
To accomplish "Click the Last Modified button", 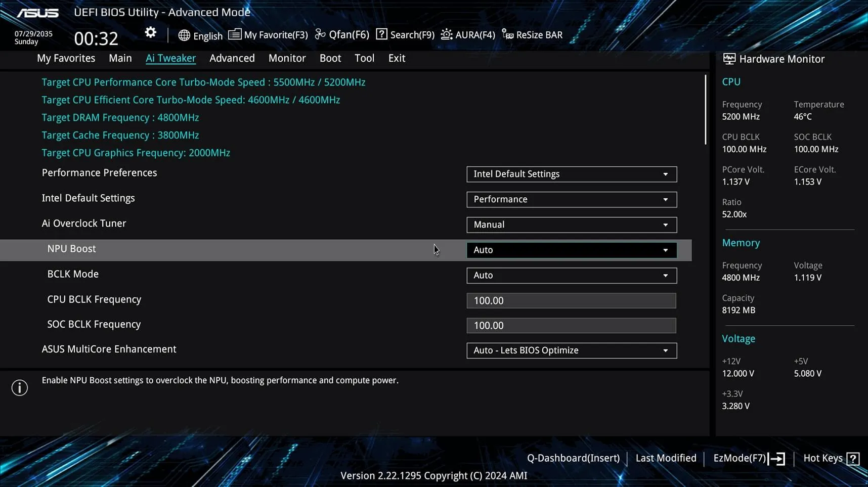I will (666, 458).
